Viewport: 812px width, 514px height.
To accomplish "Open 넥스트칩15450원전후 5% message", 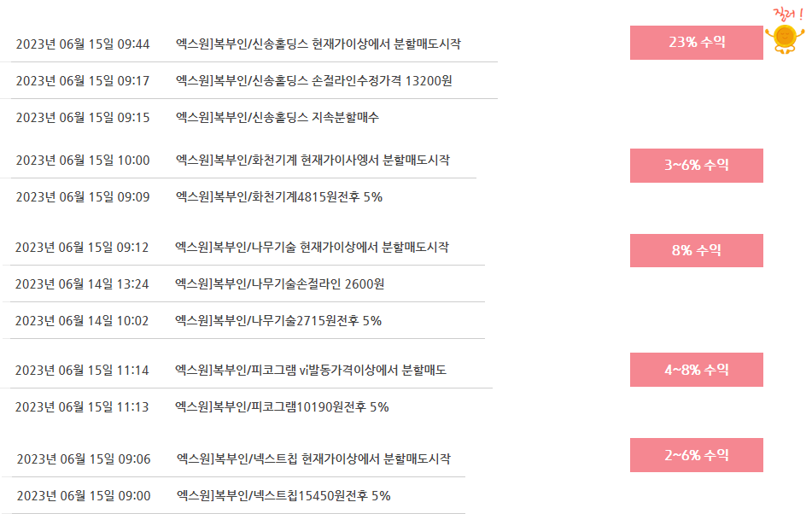I will click(x=283, y=495).
